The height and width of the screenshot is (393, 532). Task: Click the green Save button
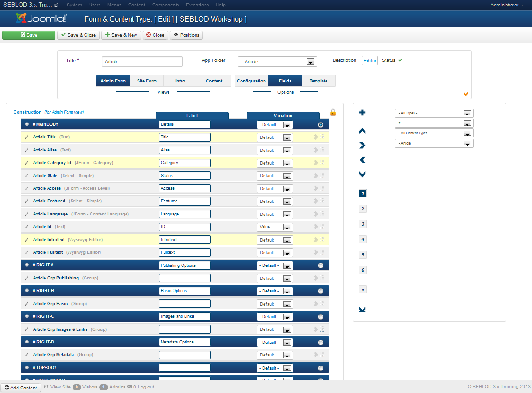pos(29,35)
